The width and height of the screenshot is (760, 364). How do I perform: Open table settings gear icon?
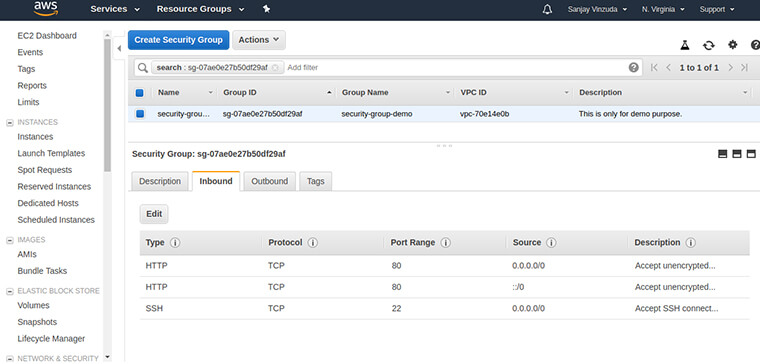(732, 45)
